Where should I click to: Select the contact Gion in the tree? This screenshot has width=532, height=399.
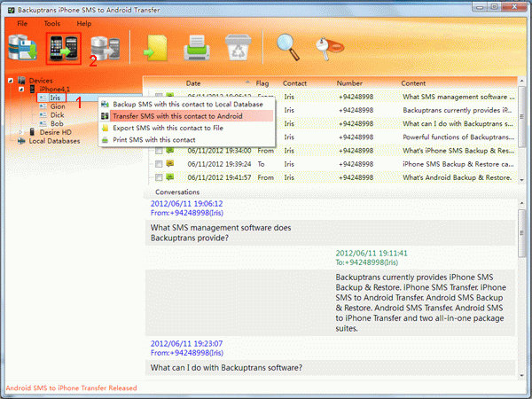pos(57,106)
